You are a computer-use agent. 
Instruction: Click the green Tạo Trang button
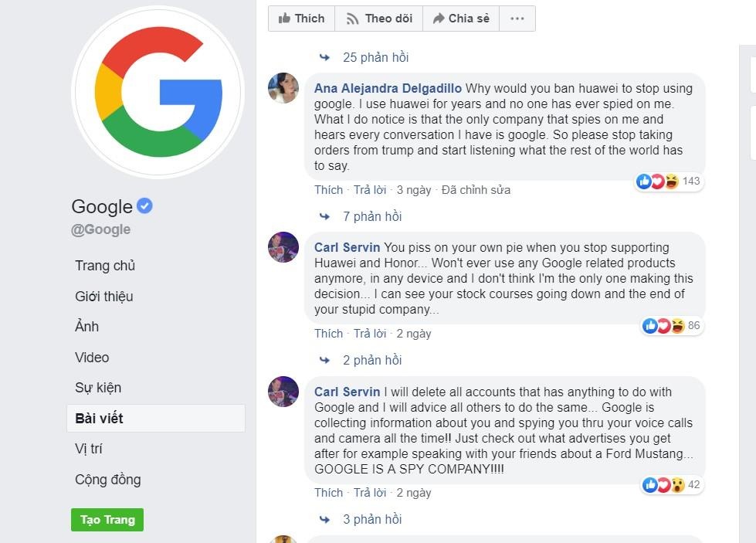click(107, 520)
